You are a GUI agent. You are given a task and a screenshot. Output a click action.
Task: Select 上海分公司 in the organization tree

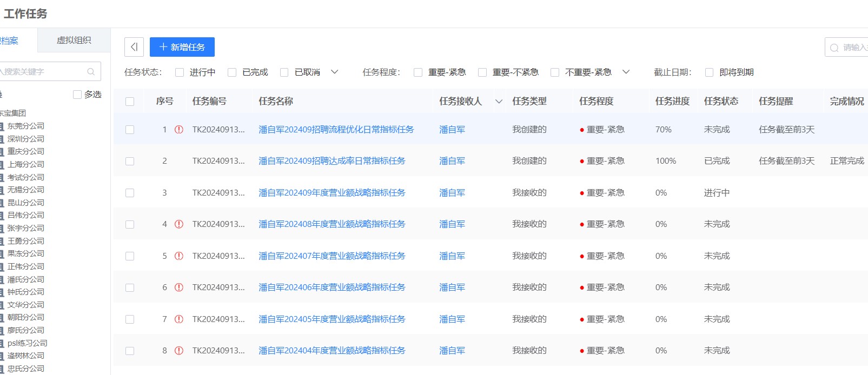[x=25, y=164]
